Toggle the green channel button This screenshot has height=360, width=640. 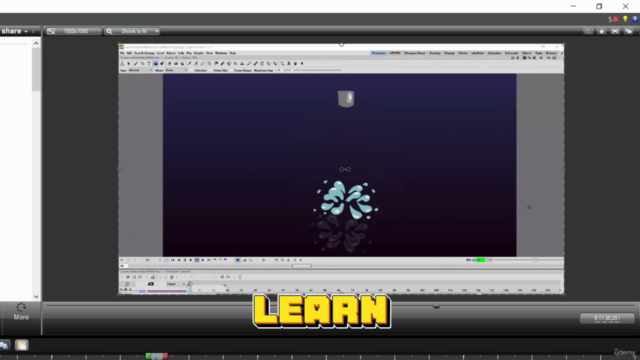[x=220, y=260]
